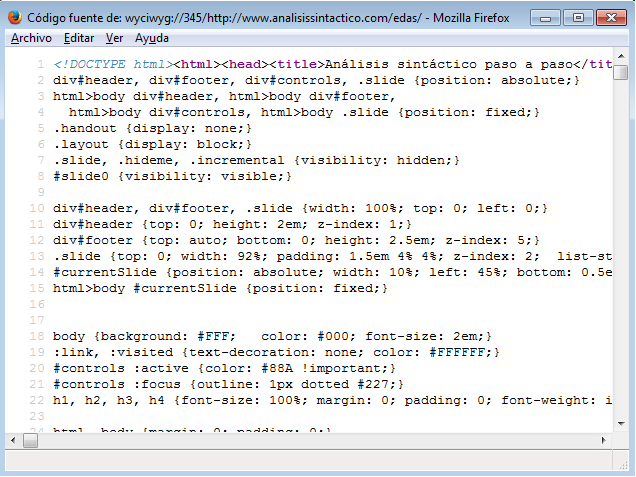Click the #controls :active color rule

pos(224,368)
